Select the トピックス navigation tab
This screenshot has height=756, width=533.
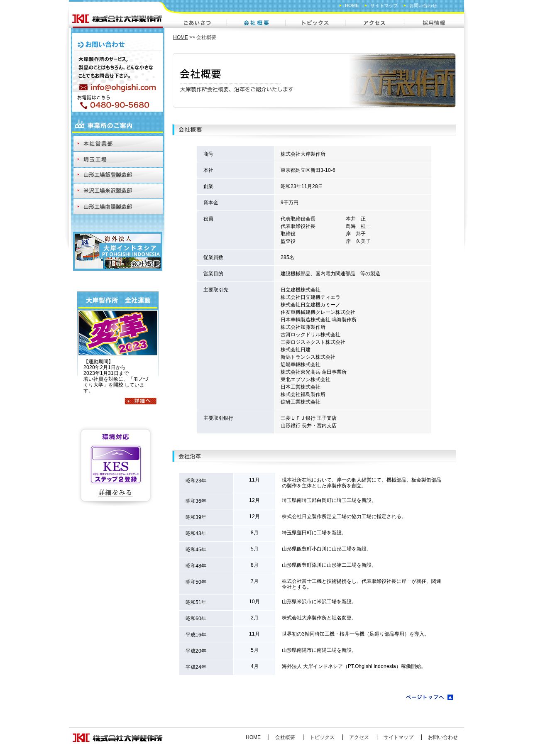[x=315, y=23]
